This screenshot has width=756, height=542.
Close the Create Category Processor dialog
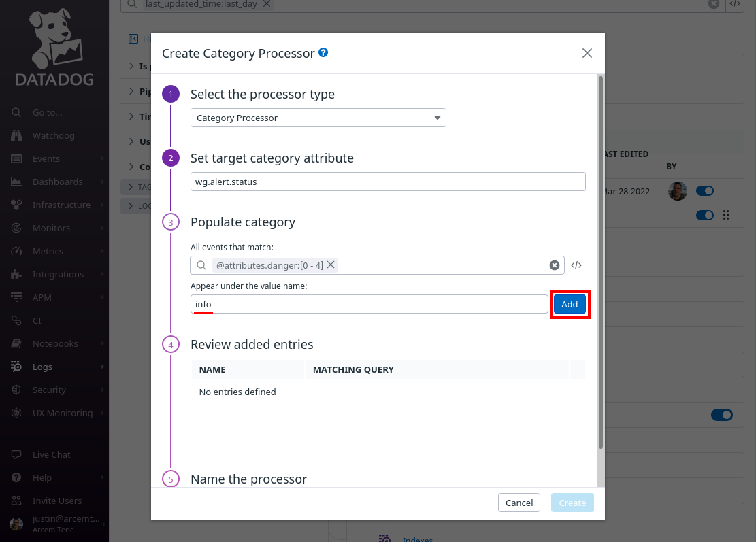(587, 53)
